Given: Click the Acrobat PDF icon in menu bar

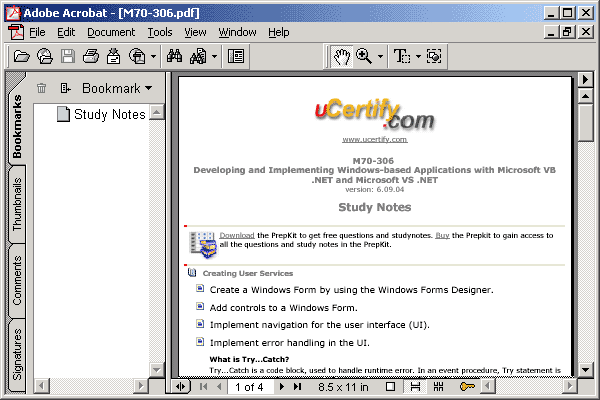Looking at the screenshot, I should click(x=16, y=32).
